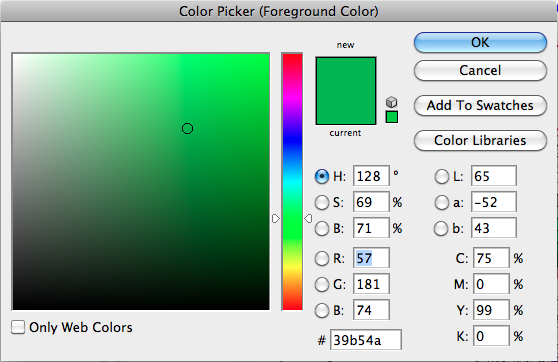Click the M magenta field
558x362 pixels.
pyautogui.click(x=491, y=284)
